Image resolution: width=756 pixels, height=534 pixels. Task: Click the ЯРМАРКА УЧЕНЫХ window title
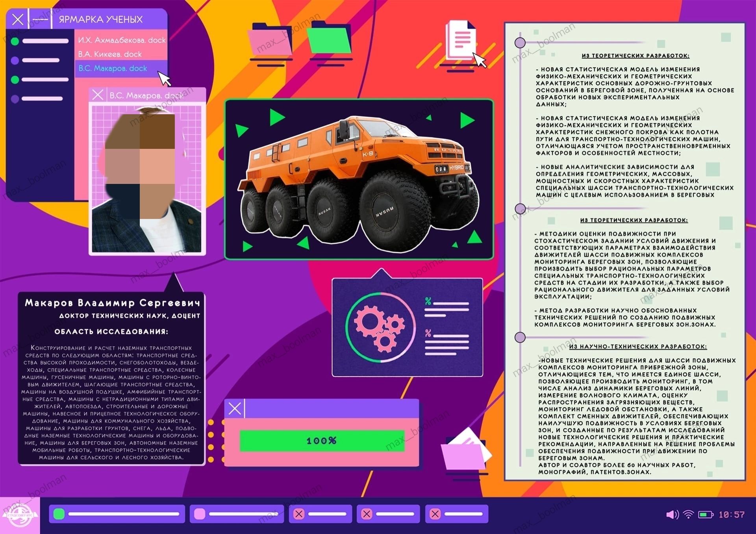100,19
